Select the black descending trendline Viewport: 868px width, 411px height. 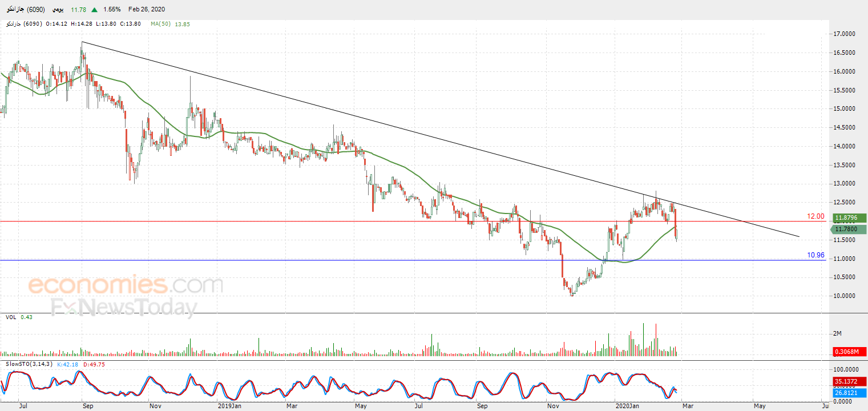pos(441,139)
